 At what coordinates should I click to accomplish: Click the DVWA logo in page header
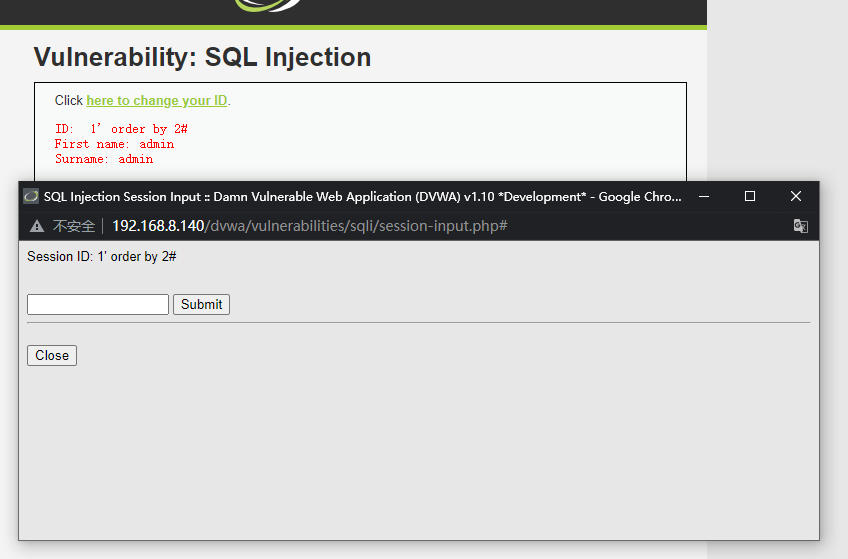pyautogui.click(x=268, y=5)
